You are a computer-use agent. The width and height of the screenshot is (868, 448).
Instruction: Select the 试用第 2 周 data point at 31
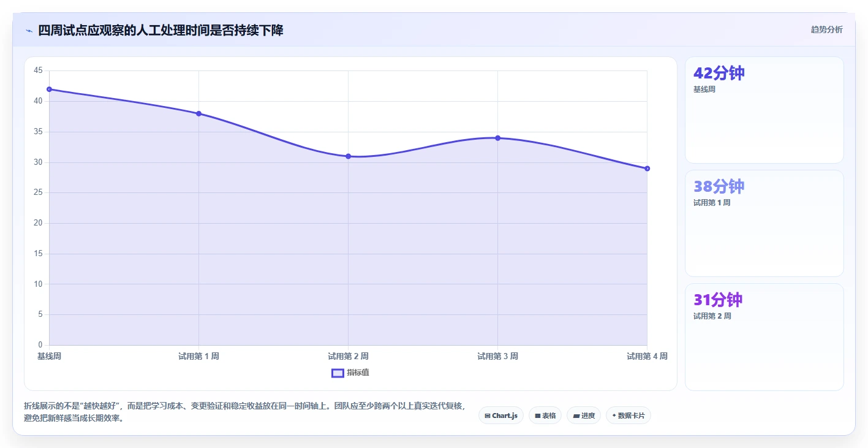coord(348,156)
